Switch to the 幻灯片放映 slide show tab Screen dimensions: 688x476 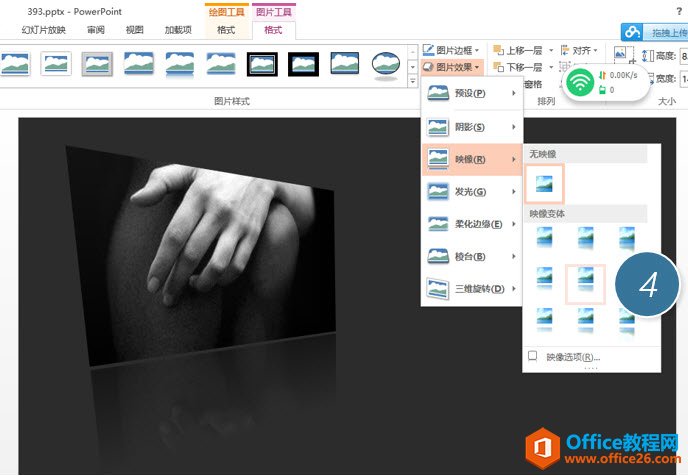[x=44, y=30]
